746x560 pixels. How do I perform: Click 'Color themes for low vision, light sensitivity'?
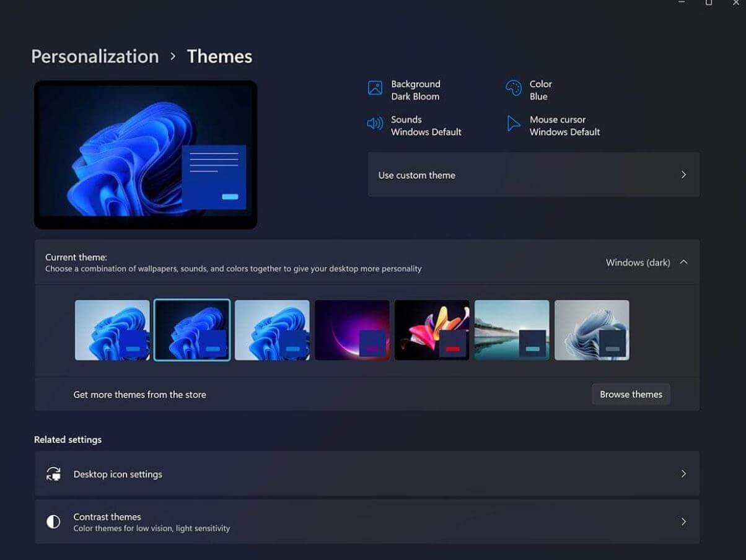[x=152, y=528]
